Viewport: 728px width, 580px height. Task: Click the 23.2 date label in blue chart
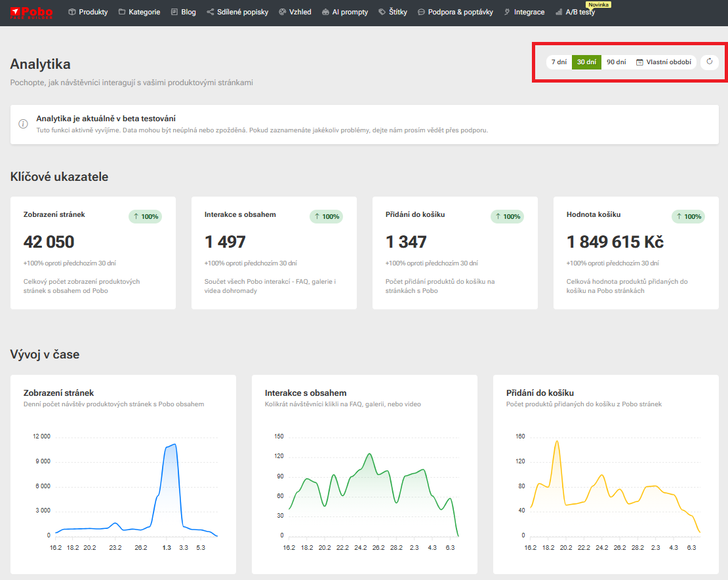pyautogui.click(x=115, y=547)
